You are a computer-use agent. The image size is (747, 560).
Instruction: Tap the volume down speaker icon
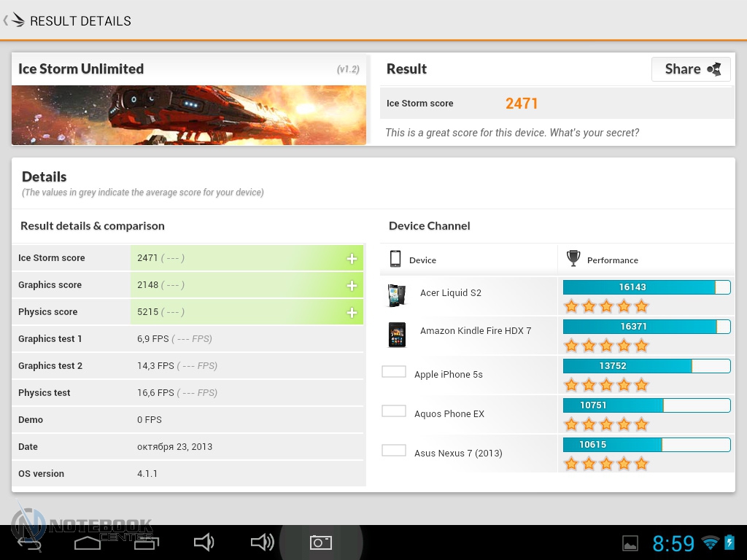coord(204,542)
